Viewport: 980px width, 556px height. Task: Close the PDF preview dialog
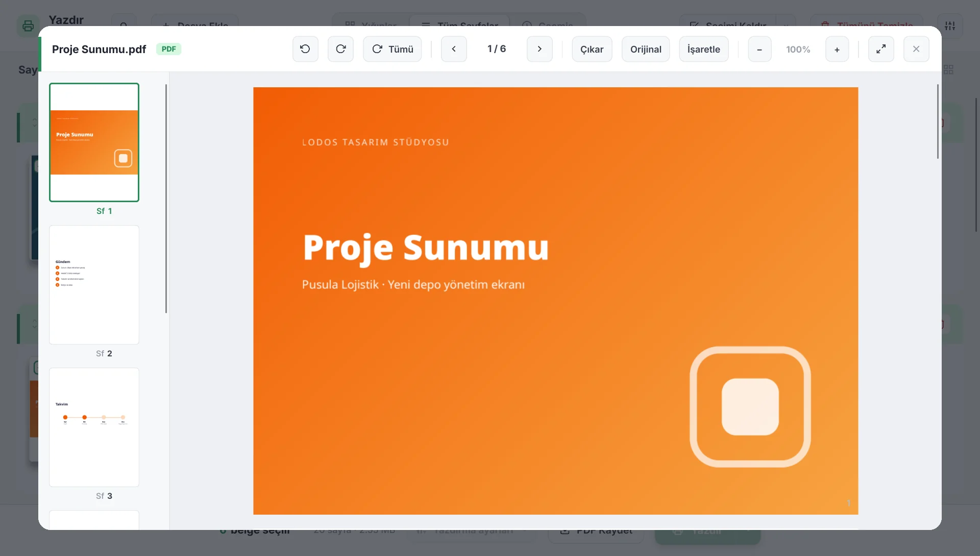click(916, 49)
